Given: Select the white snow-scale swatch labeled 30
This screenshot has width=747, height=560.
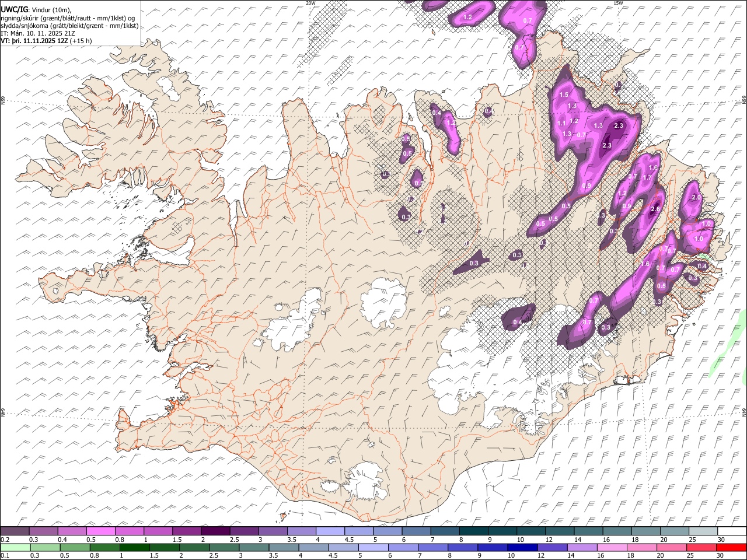Looking at the screenshot, I should pos(732,531).
